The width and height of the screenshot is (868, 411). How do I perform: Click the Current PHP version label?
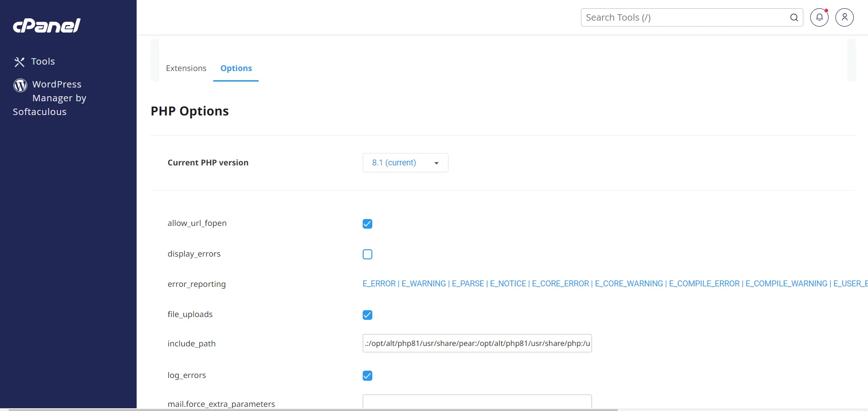(208, 163)
